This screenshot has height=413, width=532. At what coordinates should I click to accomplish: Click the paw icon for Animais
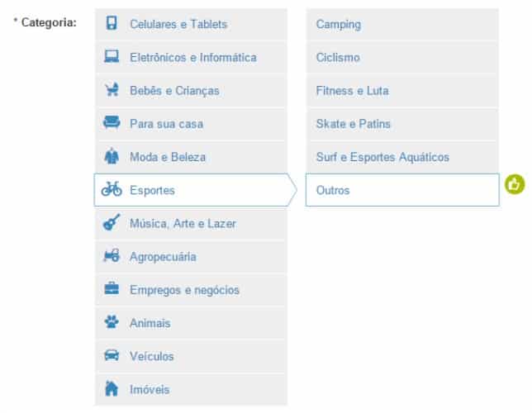112,321
